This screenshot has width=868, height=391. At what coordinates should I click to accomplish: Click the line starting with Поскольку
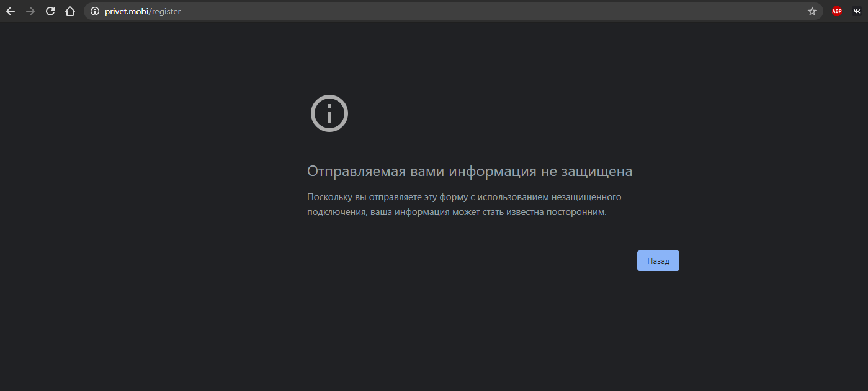pos(463,197)
